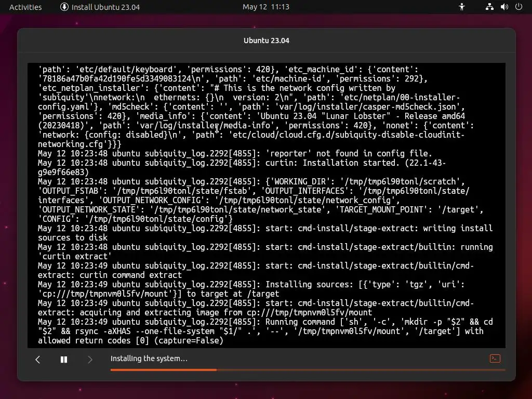Click the installer download icon in top bar
Image resolution: width=532 pixels, height=399 pixels.
click(64, 7)
